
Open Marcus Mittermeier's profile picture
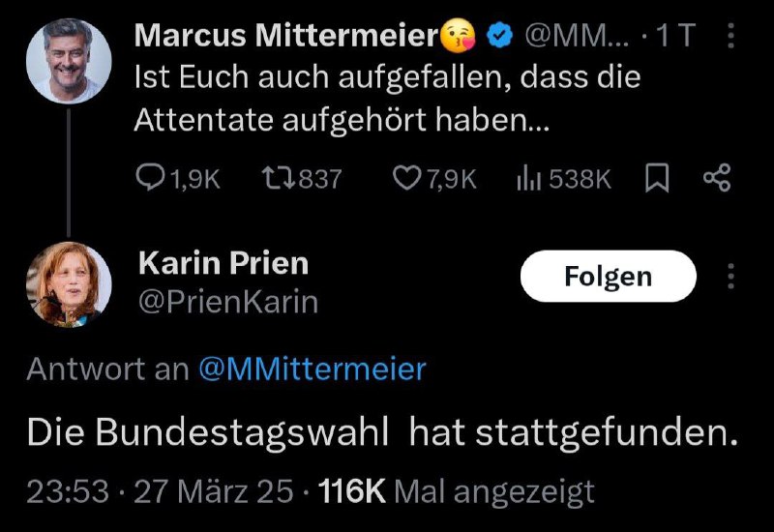click(68, 60)
